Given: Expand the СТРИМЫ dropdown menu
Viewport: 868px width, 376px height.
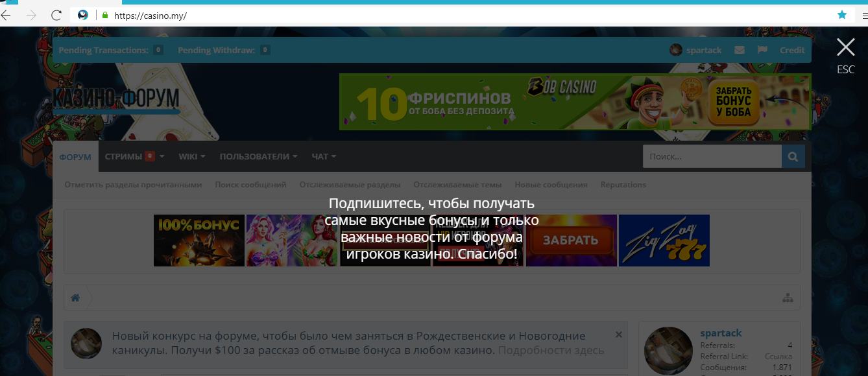Looking at the screenshot, I should click(x=134, y=156).
